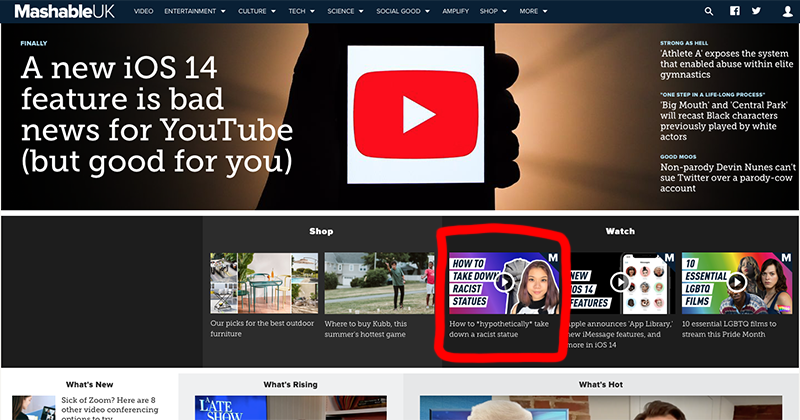Image resolution: width=800 pixels, height=420 pixels.
Task: Open the Amplify menu item
Action: pyautogui.click(x=453, y=11)
